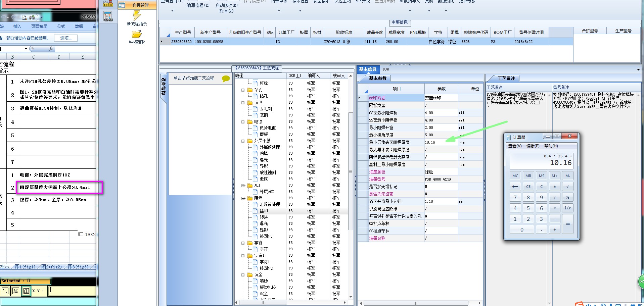This screenshot has width=644, height=306.
Task: Click the 字符 folder icon in the tree
Action: (x=250, y=243)
